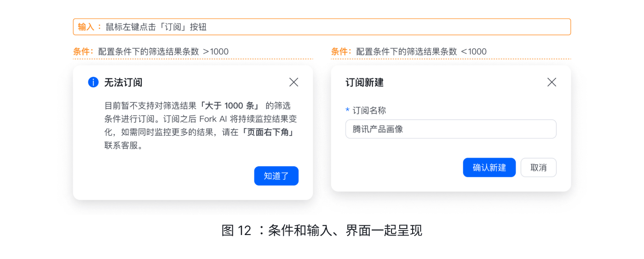644x259 pixels.
Task: Click the 订阅名称 field label
Action: click(369, 110)
